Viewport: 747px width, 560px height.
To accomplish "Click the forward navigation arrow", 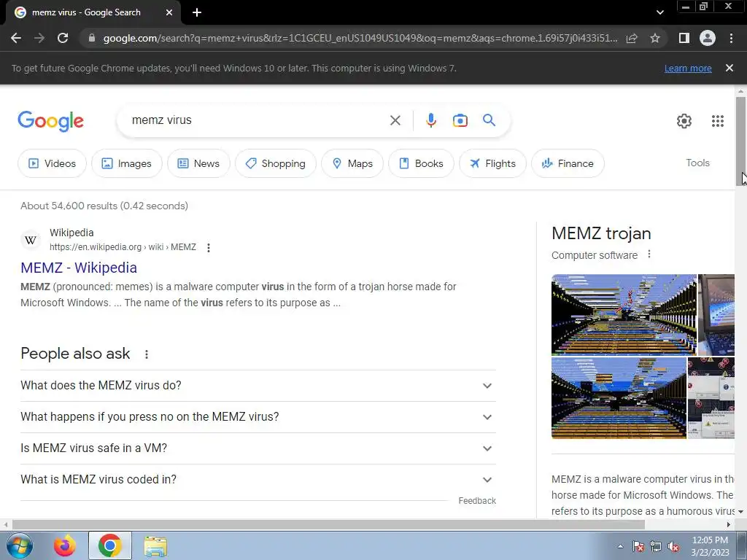I will click(39, 38).
